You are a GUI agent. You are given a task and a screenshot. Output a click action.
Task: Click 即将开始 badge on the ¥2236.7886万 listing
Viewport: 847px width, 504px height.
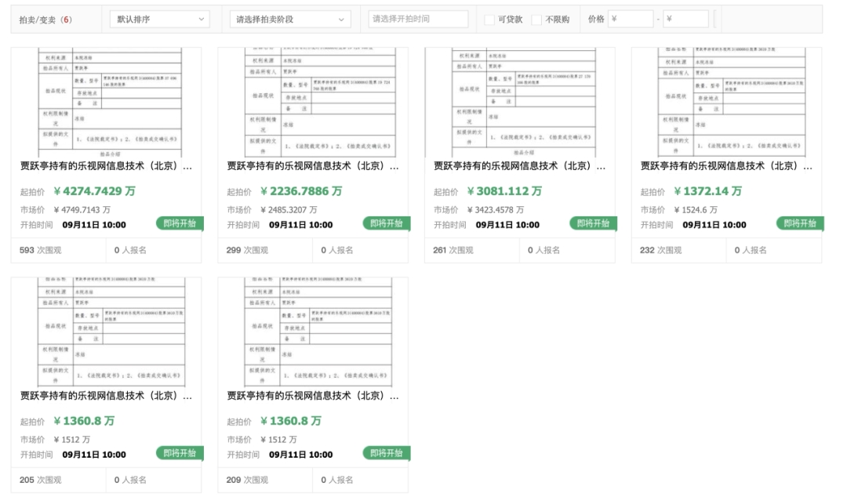pyautogui.click(x=387, y=223)
